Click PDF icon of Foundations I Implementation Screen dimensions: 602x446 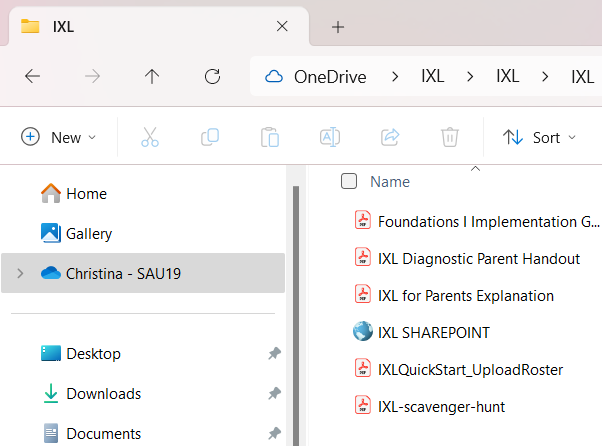(363, 220)
